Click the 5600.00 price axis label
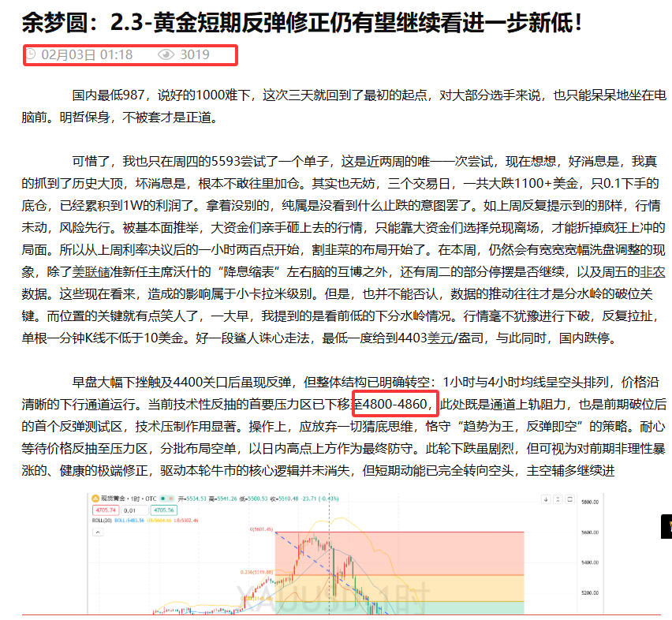The width and height of the screenshot is (672, 620). (x=590, y=532)
